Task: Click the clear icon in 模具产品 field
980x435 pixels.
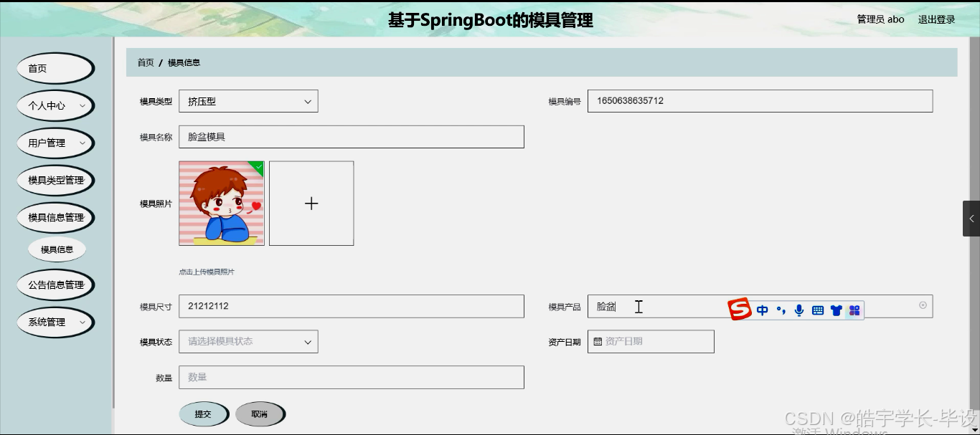Action: click(922, 305)
